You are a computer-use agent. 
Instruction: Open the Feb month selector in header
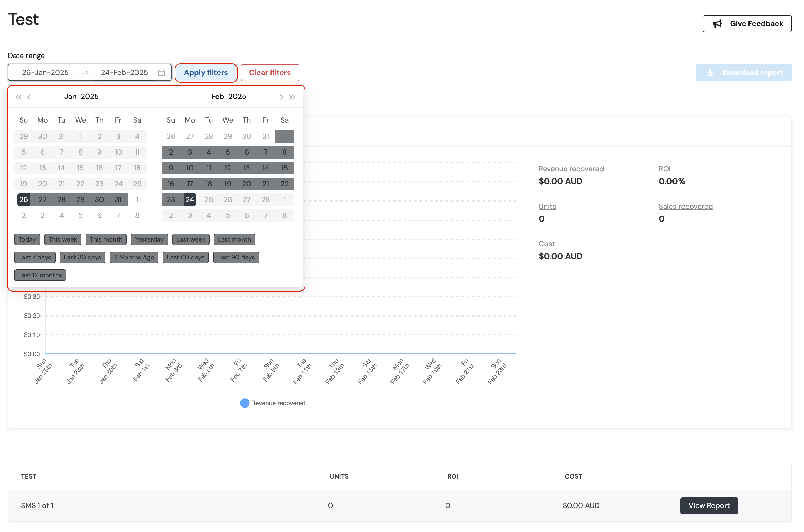click(218, 97)
